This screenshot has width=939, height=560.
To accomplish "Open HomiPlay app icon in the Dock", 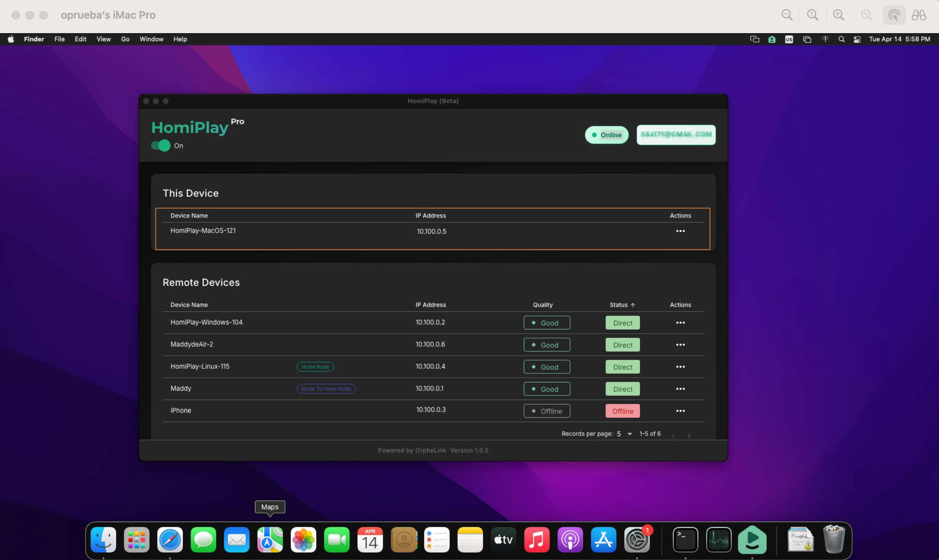I will 752,540.
